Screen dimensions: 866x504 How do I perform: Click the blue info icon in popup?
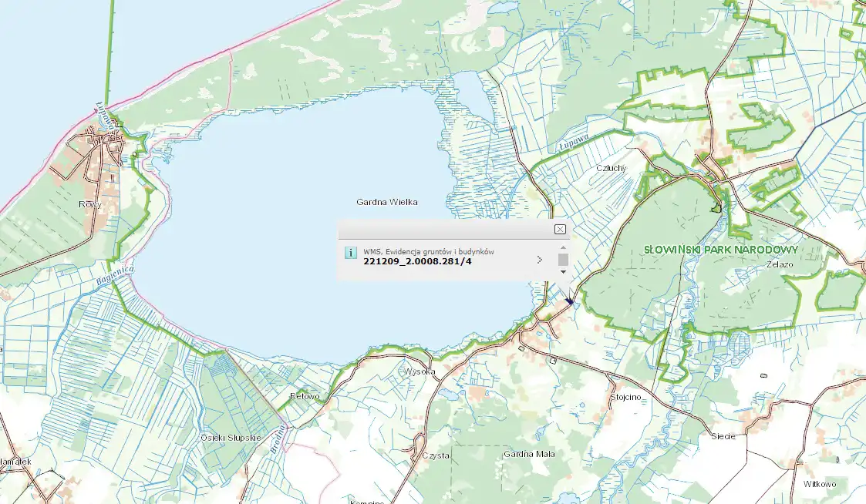coord(350,253)
